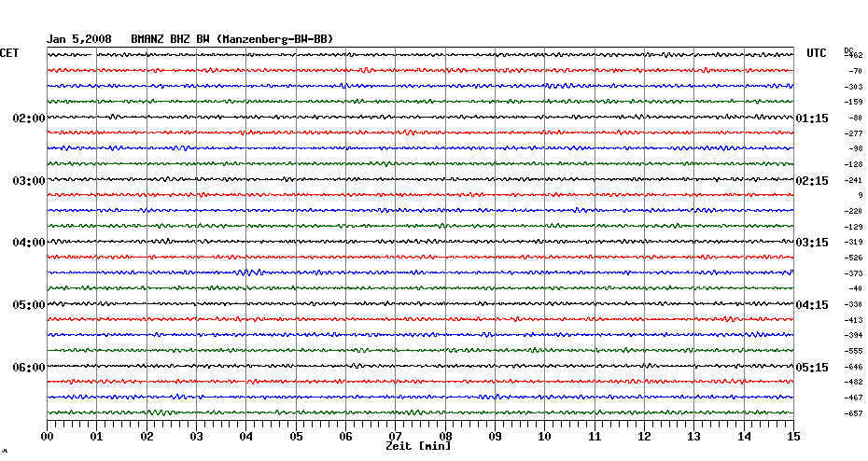Select the 04:00 CET time label
The width and height of the screenshot is (868, 461).
pos(29,243)
